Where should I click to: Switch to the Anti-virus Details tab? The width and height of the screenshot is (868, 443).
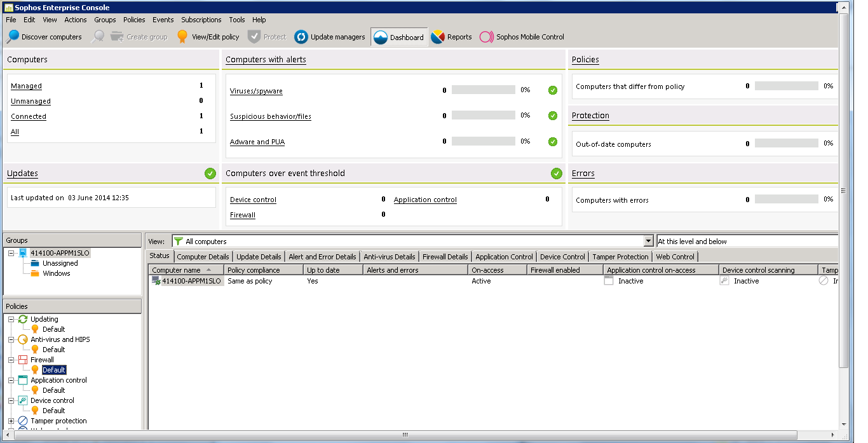point(390,257)
